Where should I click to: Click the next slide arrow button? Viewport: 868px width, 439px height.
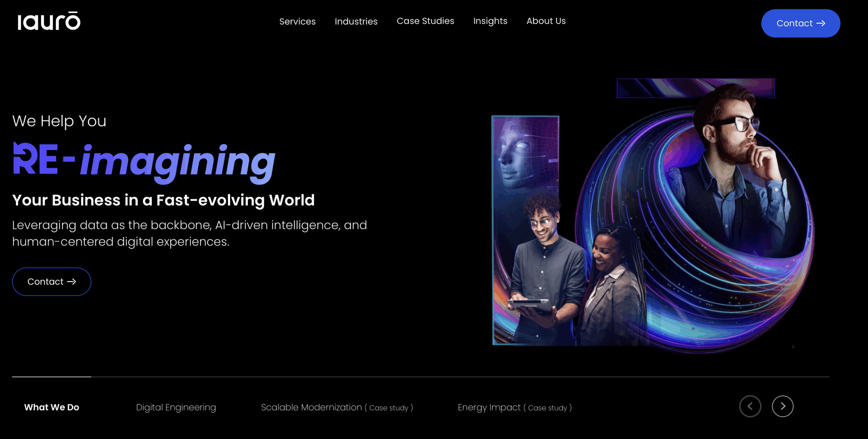[x=783, y=406]
